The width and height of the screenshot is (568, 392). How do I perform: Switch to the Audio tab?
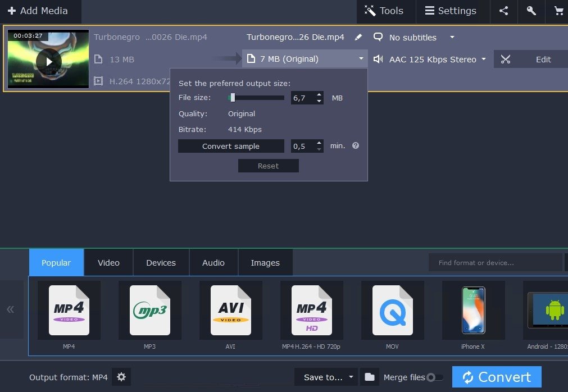pyautogui.click(x=213, y=262)
